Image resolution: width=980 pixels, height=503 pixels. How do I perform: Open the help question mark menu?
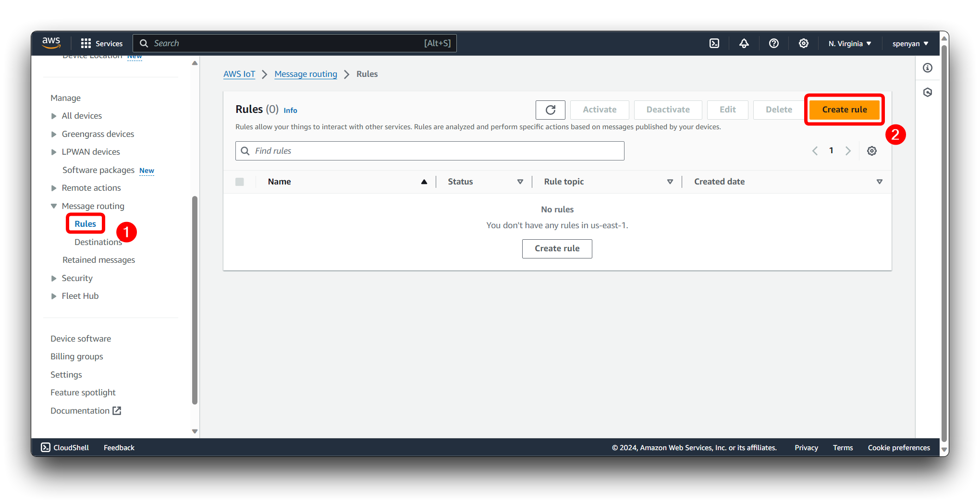tap(773, 43)
